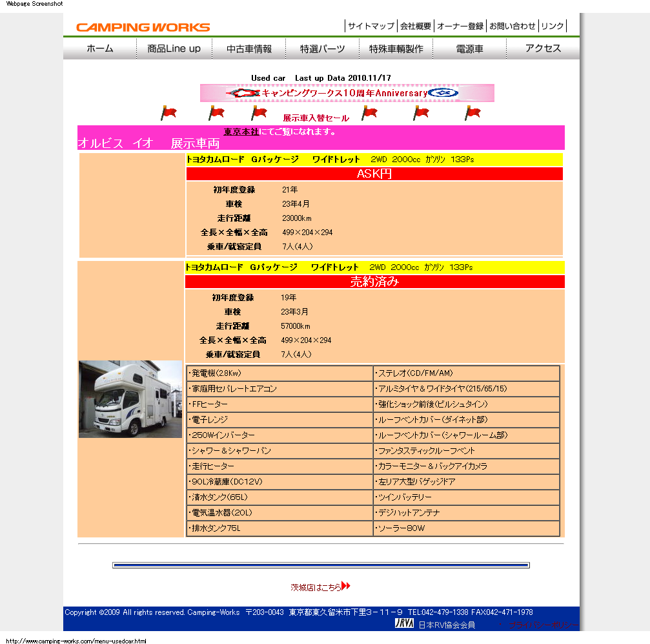The height and width of the screenshot is (644, 650).
Task: Select the ファンタスティックルーフベント cell
Action: pyautogui.click(x=467, y=451)
